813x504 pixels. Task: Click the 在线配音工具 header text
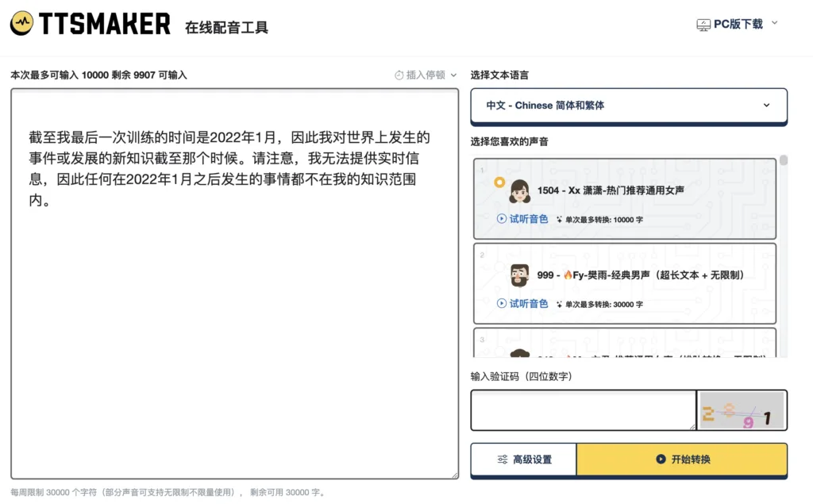[226, 28]
